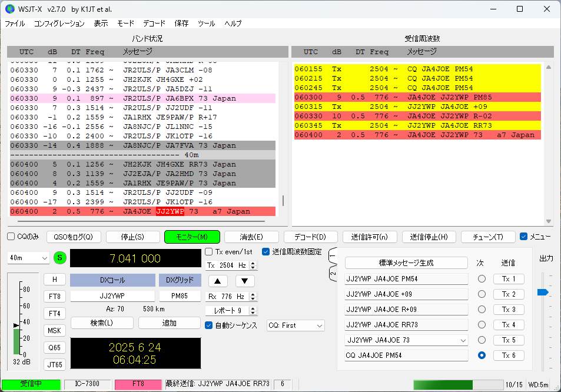Select next radio for Tx 4 message
The height and width of the screenshot is (392, 561).
point(482,325)
